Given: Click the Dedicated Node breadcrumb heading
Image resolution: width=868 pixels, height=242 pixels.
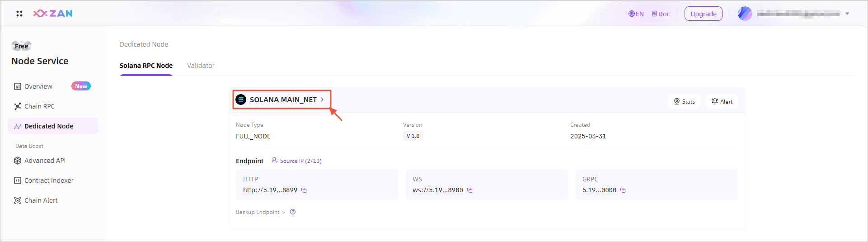Looking at the screenshot, I should click(x=144, y=44).
